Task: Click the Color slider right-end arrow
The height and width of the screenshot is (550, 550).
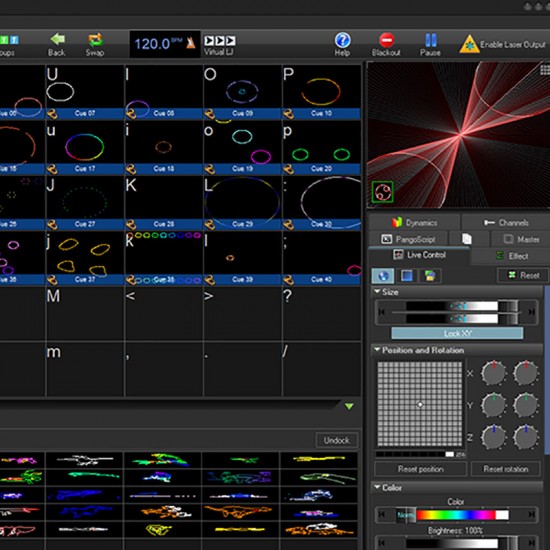Action: point(531,515)
